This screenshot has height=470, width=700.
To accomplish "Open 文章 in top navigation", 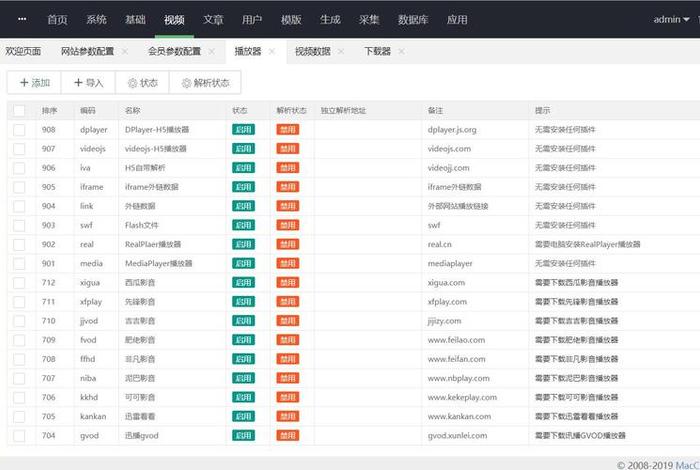I will (x=213, y=20).
